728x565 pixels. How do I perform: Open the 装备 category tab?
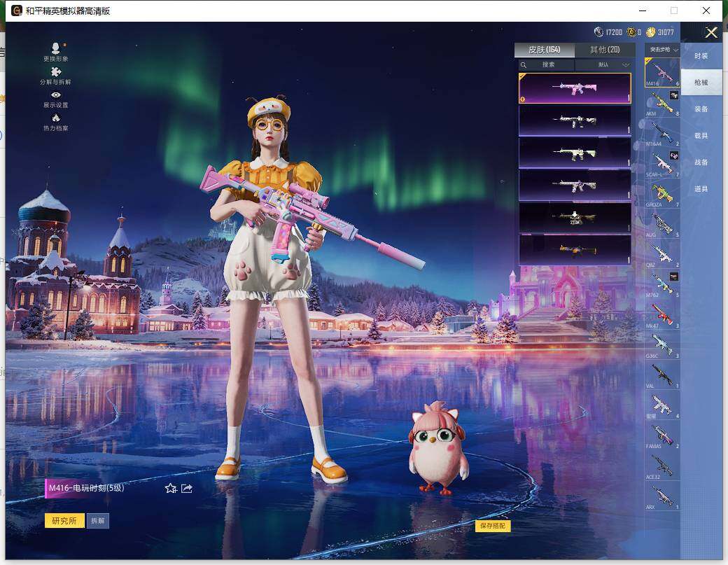(701, 109)
